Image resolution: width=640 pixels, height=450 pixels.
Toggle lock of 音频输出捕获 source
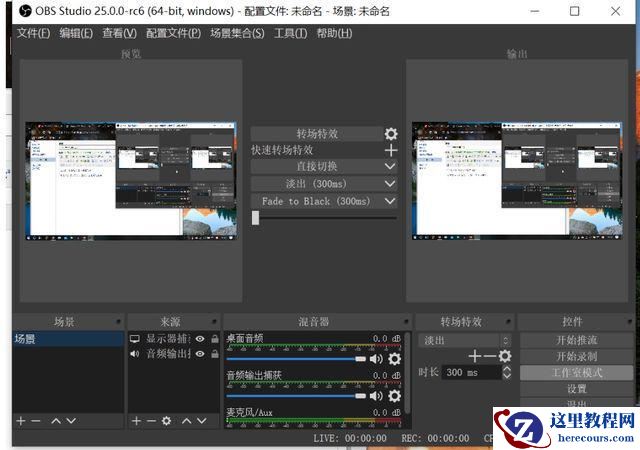[215, 354]
